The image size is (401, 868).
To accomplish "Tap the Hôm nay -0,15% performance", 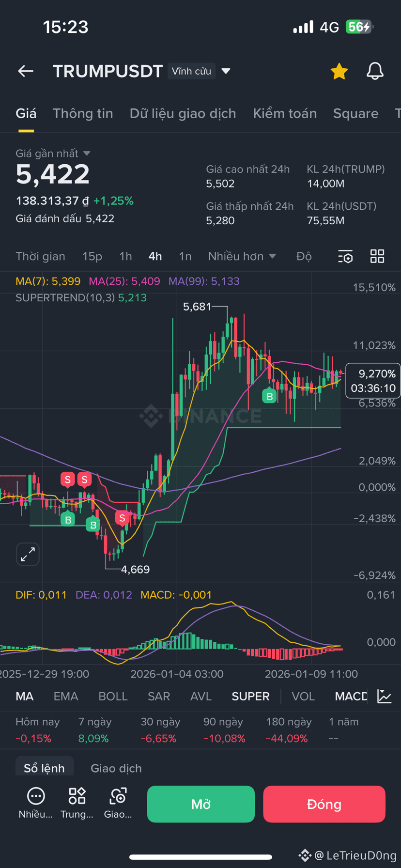I will pyautogui.click(x=37, y=730).
